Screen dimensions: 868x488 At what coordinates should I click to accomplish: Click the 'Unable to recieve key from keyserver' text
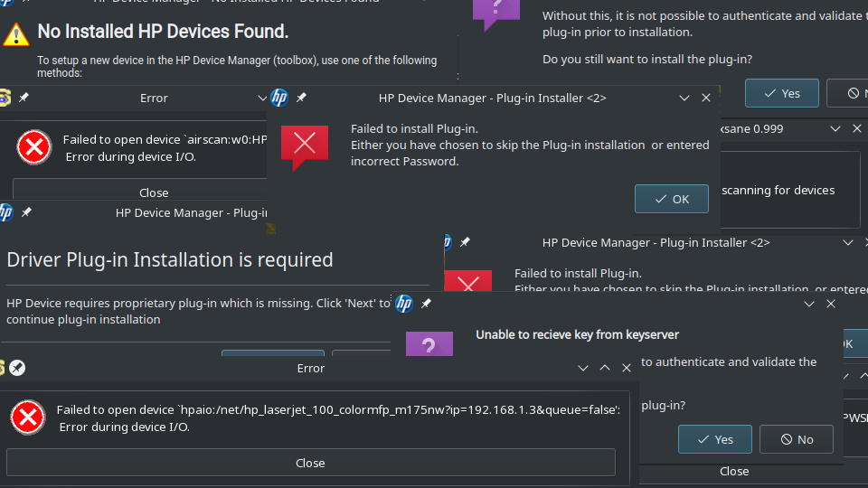[578, 334]
